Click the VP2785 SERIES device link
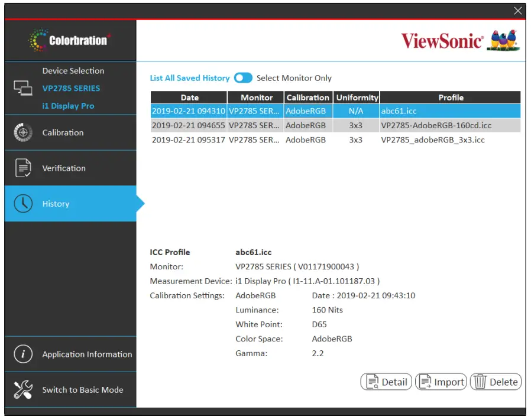The height and width of the screenshot is (420, 531). pyautogui.click(x=71, y=89)
